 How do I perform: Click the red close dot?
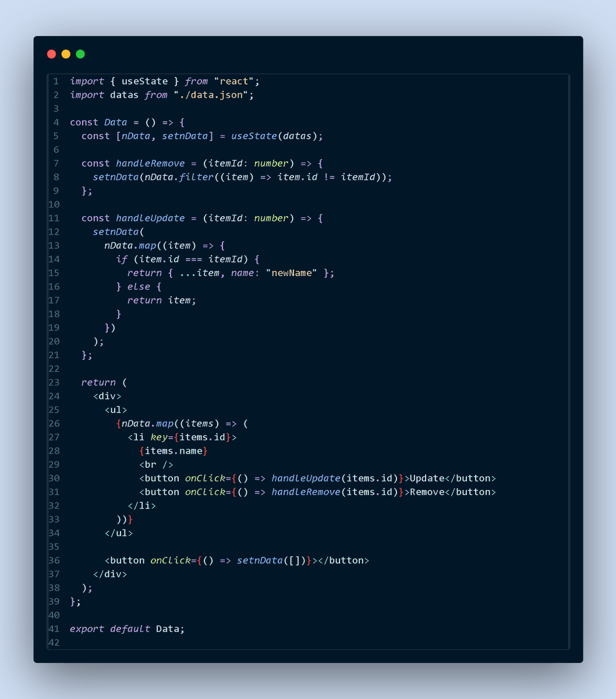[52, 54]
